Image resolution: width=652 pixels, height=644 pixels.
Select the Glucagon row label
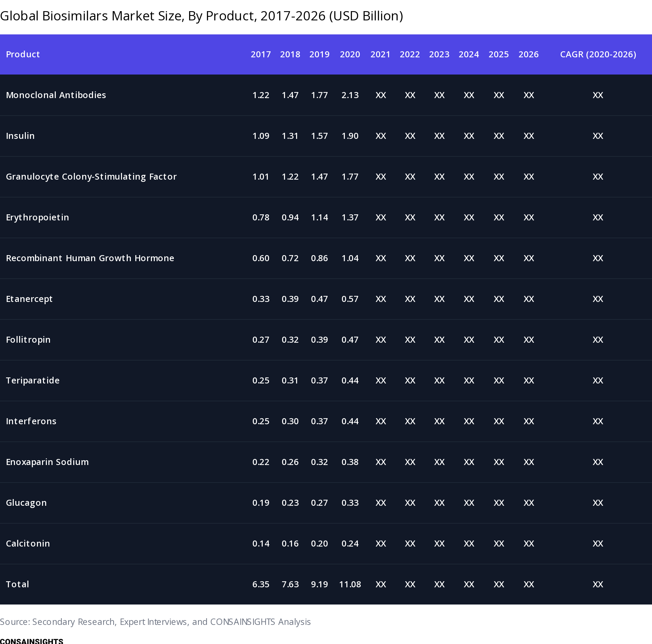[x=26, y=503]
